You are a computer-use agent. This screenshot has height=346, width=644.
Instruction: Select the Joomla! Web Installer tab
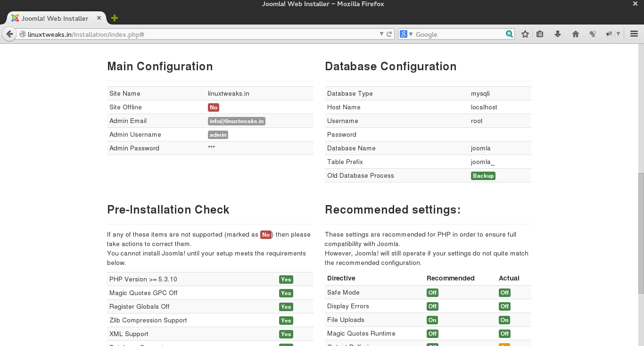pos(57,18)
